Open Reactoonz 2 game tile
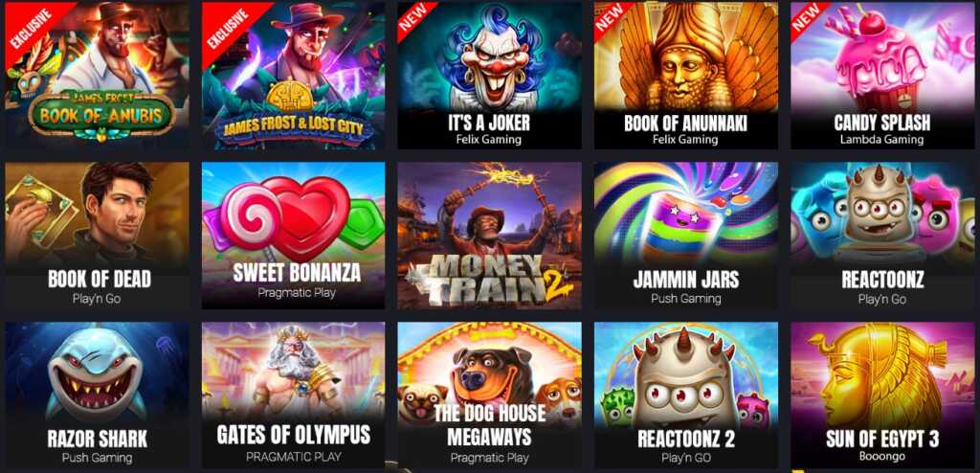The width and height of the screenshot is (980, 473). tap(685, 395)
